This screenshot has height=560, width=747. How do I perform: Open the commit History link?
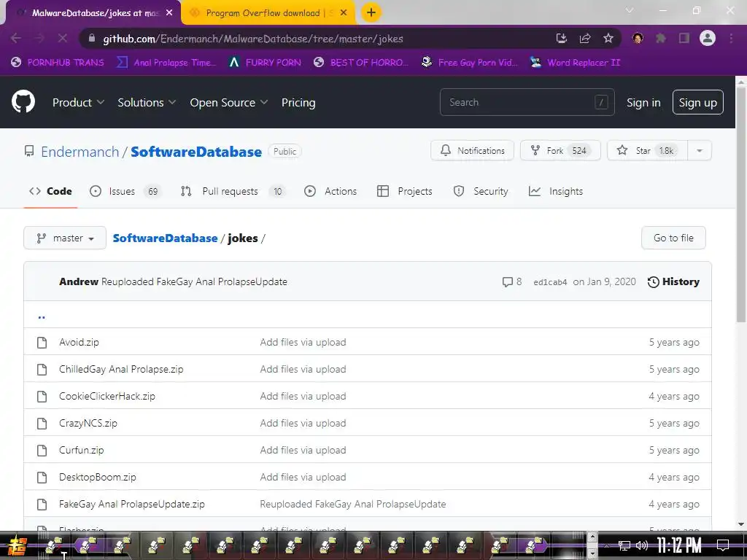pyautogui.click(x=673, y=282)
